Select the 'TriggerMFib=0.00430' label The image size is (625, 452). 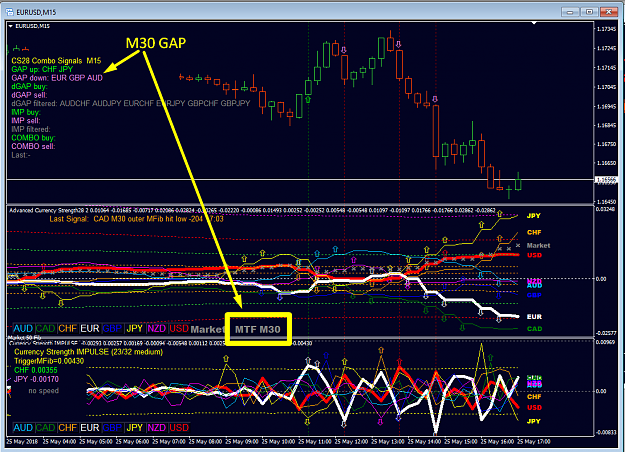pyautogui.click(x=49, y=361)
